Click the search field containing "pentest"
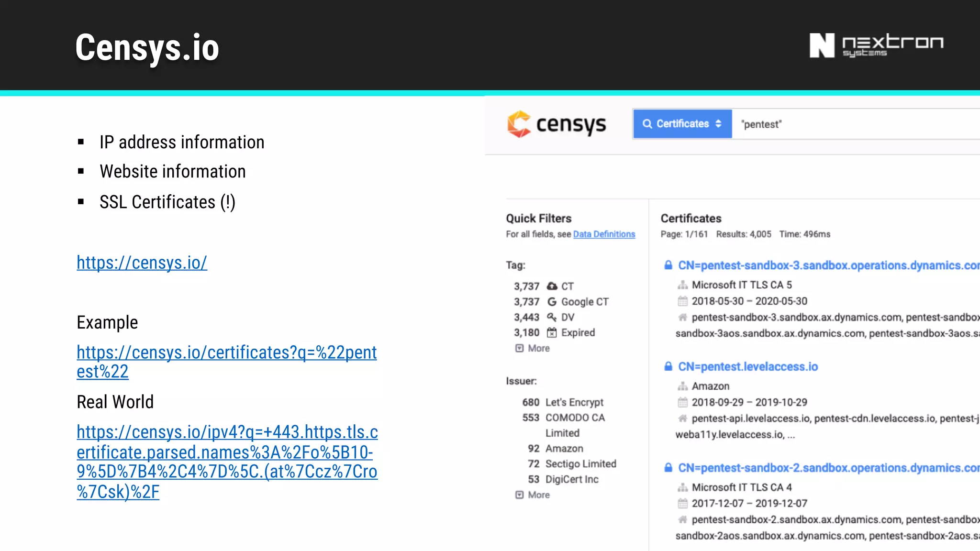 coord(856,124)
